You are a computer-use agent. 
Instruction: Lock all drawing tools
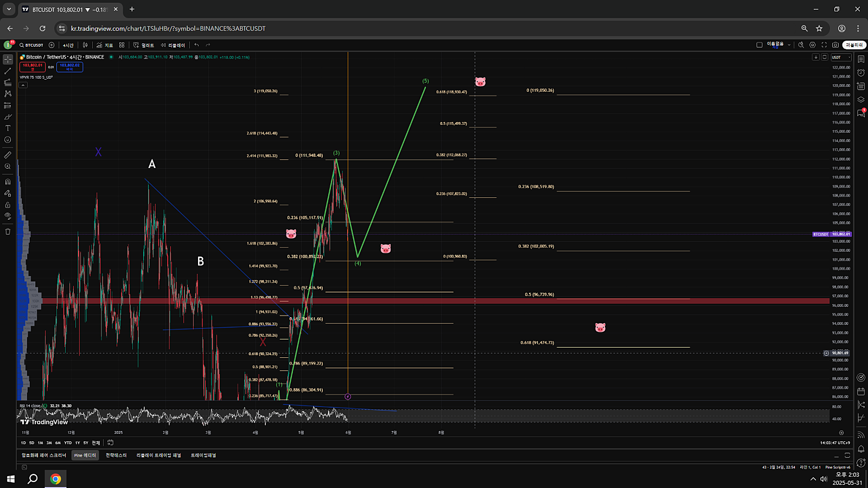tap(8, 204)
